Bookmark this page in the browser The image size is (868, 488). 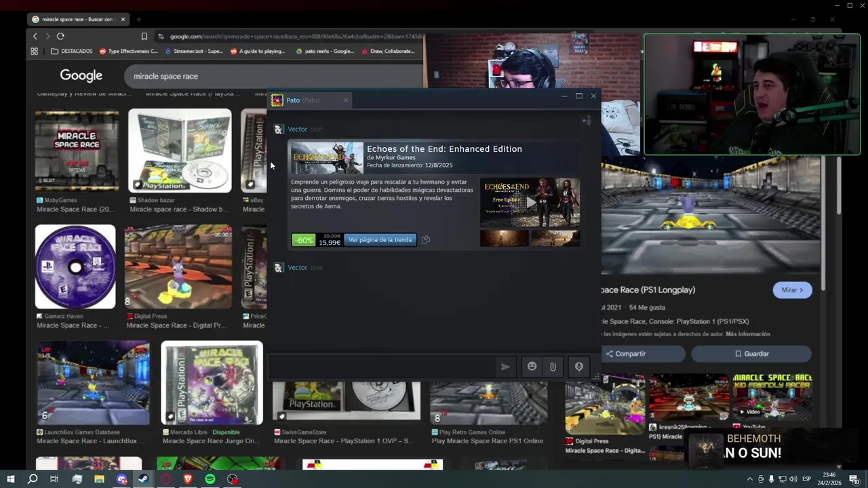144,36
